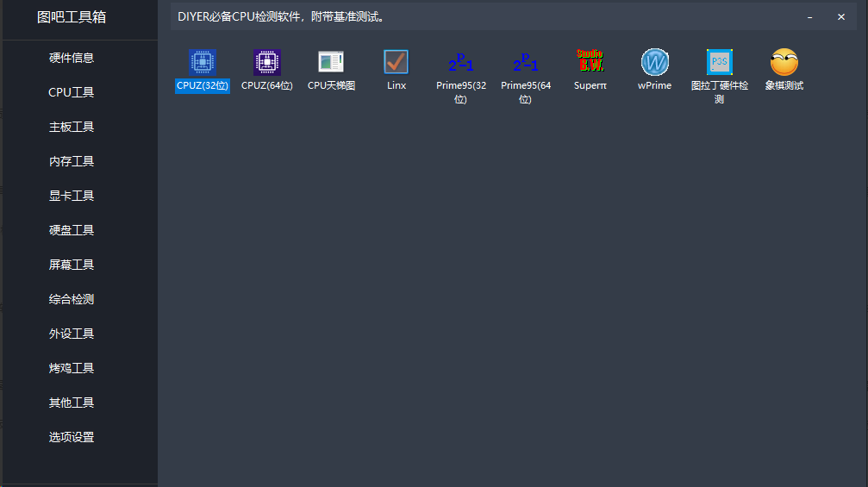This screenshot has height=487, width=868.
Task: Open the 烤鸡工具 category
Action: pos(72,368)
